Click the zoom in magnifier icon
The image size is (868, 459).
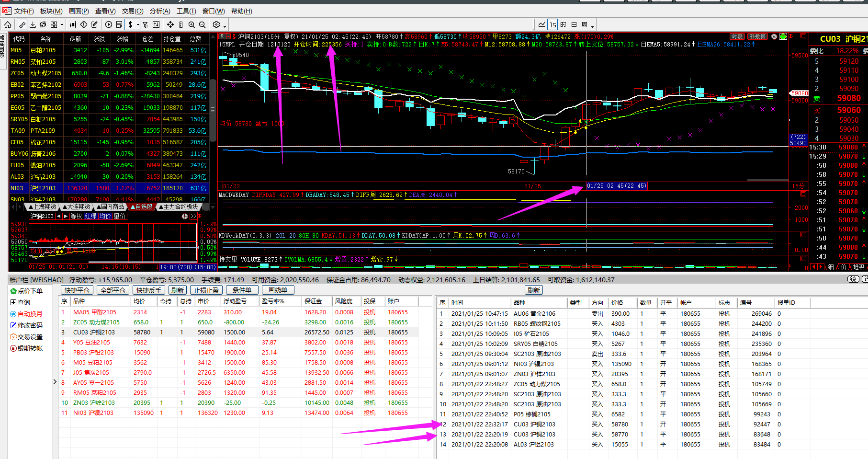(192, 24)
